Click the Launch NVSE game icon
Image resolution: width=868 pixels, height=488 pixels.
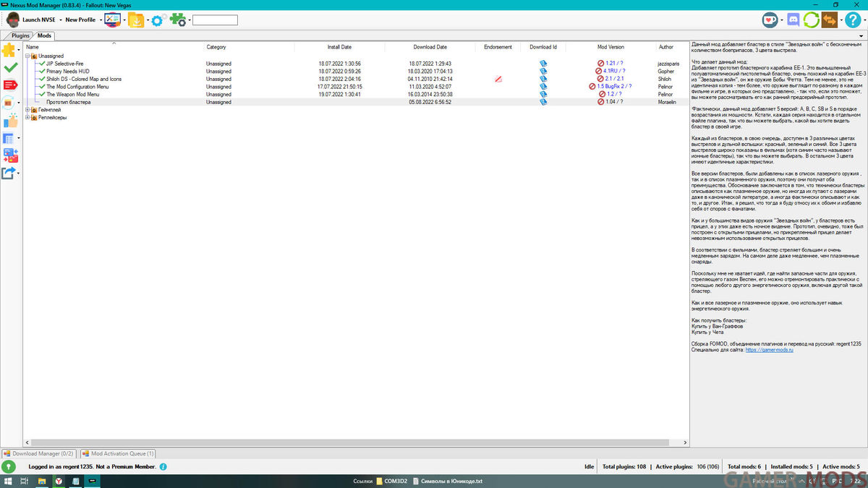(12, 20)
